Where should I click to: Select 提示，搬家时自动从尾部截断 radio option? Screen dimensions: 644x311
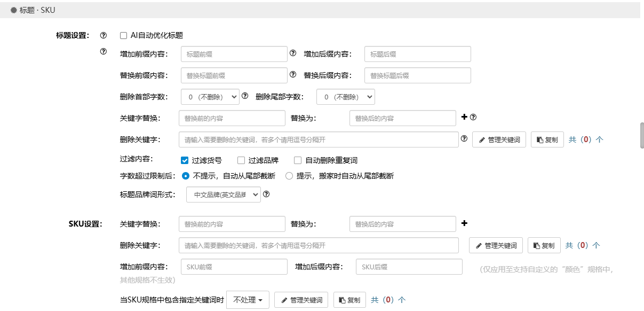(x=289, y=176)
